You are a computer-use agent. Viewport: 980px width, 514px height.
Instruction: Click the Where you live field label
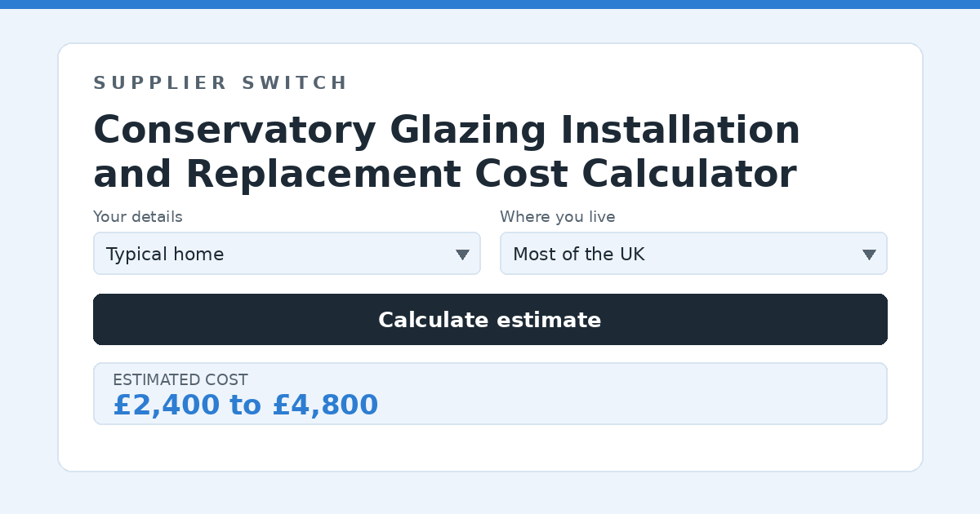(x=558, y=217)
